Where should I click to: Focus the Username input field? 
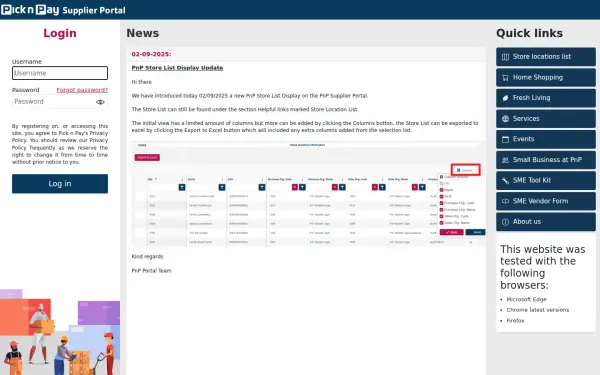(60, 73)
